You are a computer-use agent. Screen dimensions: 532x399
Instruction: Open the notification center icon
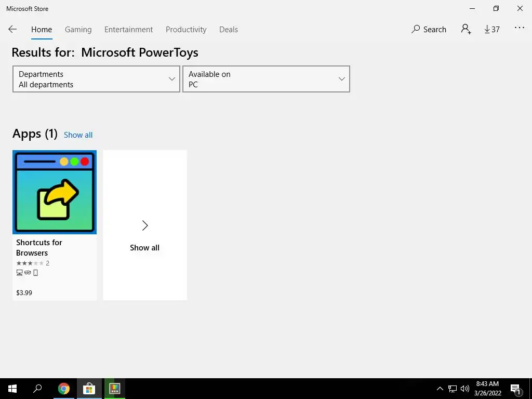point(516,389)
